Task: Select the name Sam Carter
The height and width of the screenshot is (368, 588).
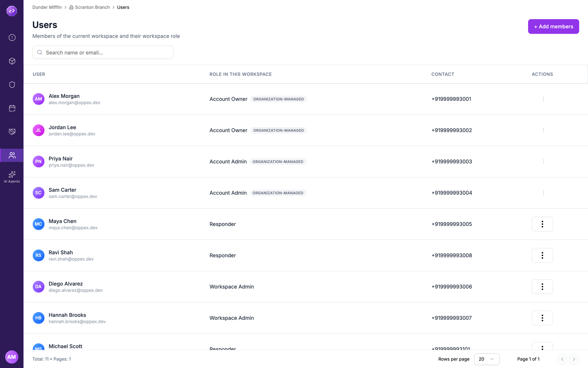Action: click(62, 190)
